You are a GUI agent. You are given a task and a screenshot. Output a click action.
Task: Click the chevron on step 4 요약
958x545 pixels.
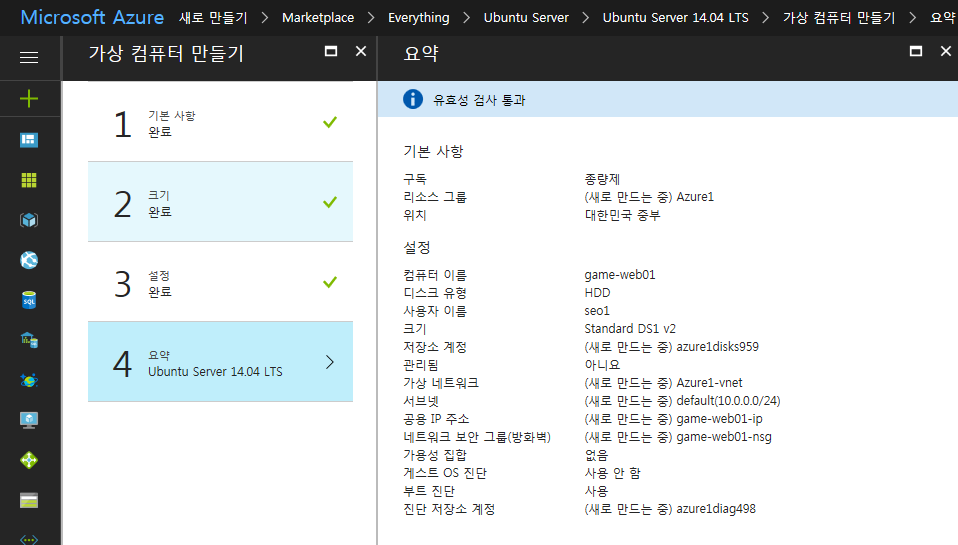click(x=330, y=362)
